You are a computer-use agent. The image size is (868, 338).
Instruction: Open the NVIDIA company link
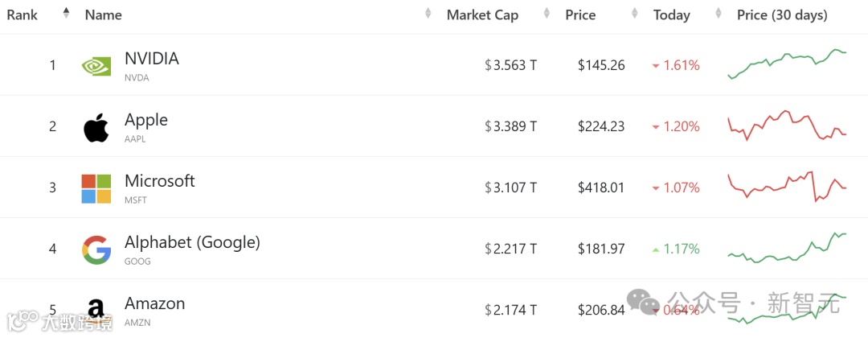point(151,59)
